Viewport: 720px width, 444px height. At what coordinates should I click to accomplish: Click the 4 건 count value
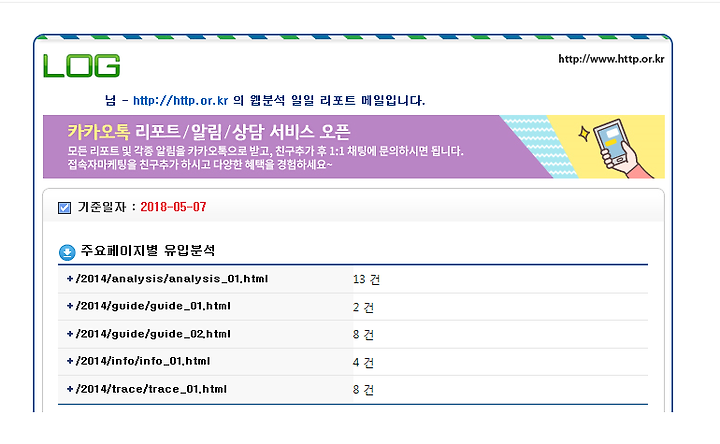[x=363, y=362]
